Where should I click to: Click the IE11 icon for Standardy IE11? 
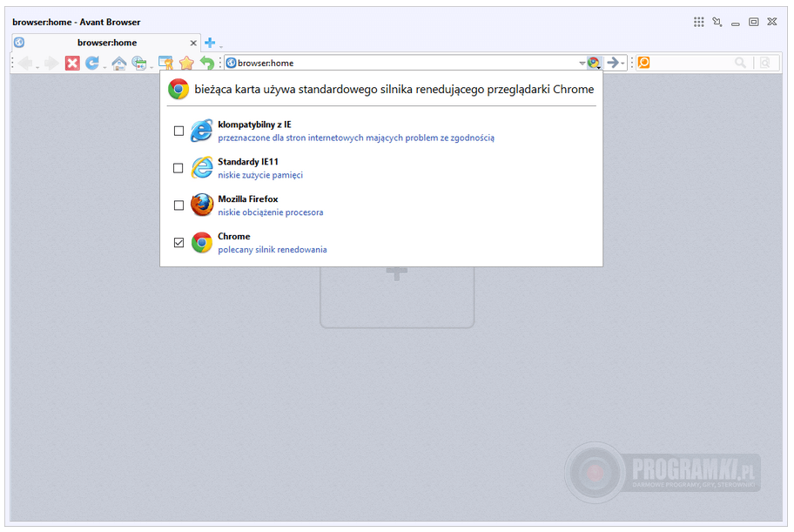[x=201, y=168]
